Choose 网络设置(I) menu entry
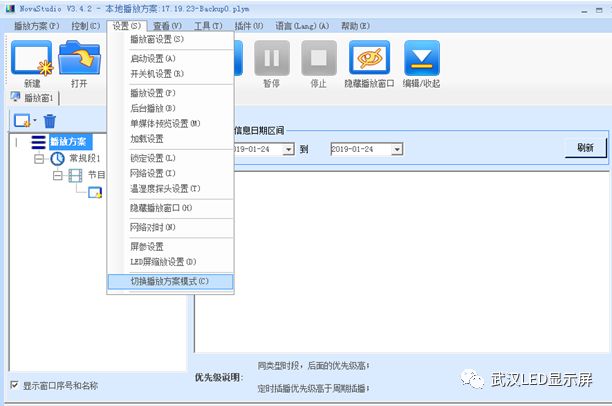This screenshot has height=406, width=612. point(171,173)
